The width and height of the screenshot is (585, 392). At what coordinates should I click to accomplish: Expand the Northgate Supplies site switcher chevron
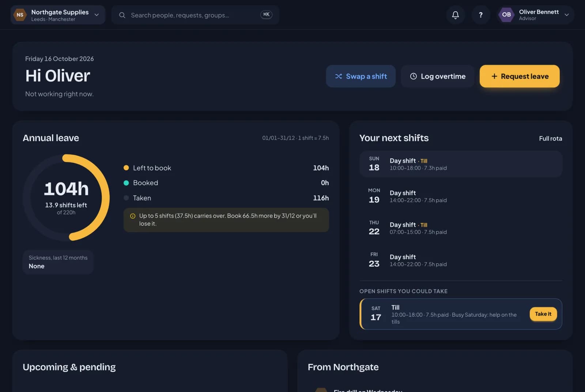97,15
